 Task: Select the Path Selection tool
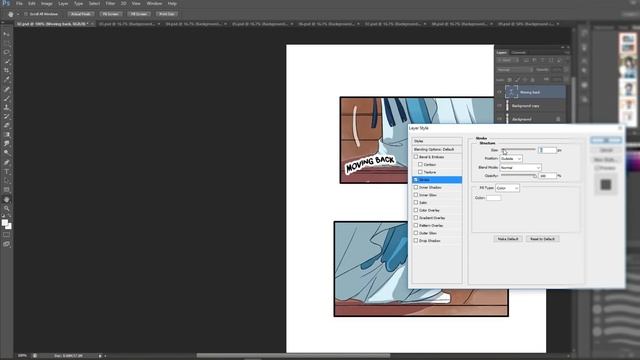click(7, 180)
